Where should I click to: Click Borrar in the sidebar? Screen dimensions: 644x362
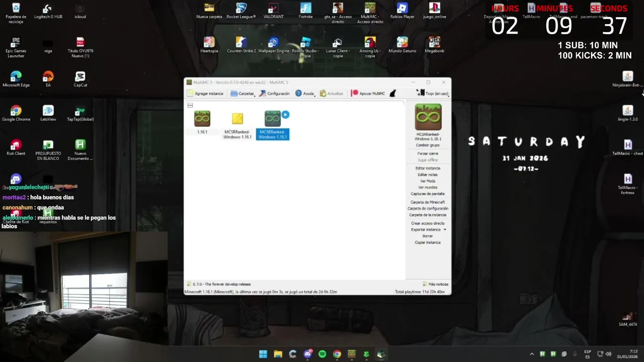pos(428,236)
